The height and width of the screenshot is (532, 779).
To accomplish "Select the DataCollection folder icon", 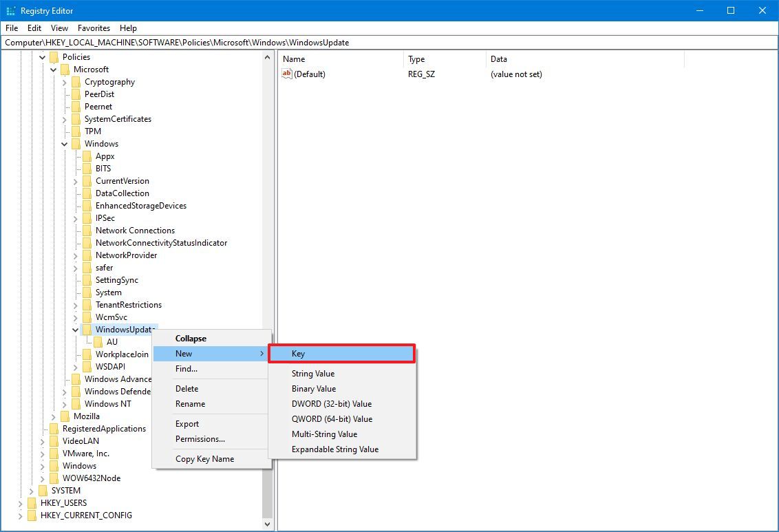I will 87,193.
